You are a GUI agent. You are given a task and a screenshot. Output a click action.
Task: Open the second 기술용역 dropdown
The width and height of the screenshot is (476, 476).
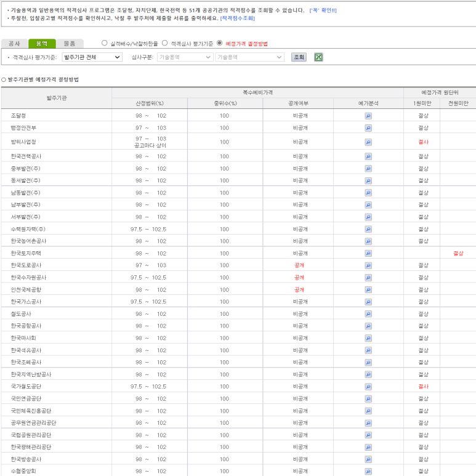(249, 57)
